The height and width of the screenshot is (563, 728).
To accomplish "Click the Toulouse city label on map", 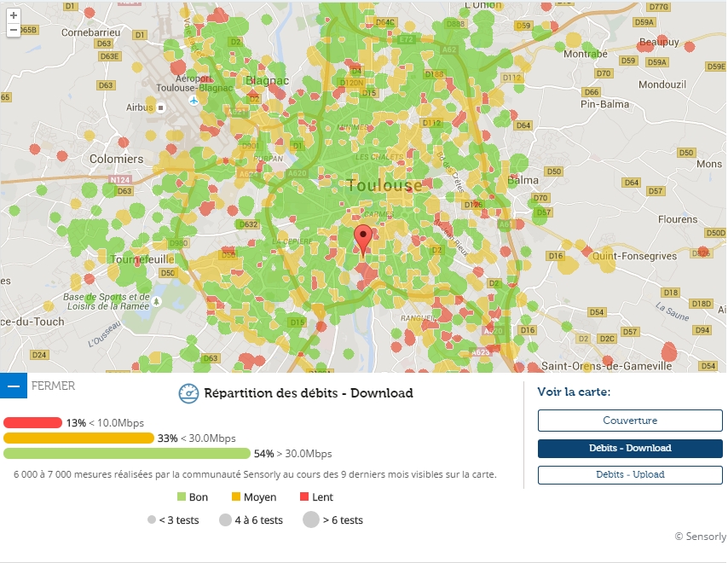I will (384, 185).
